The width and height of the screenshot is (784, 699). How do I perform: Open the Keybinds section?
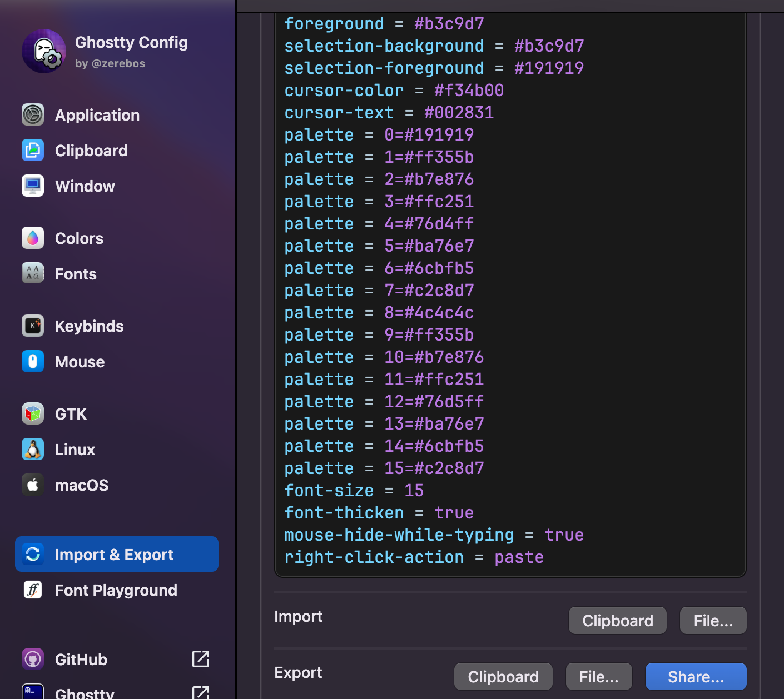pos(89,326)
